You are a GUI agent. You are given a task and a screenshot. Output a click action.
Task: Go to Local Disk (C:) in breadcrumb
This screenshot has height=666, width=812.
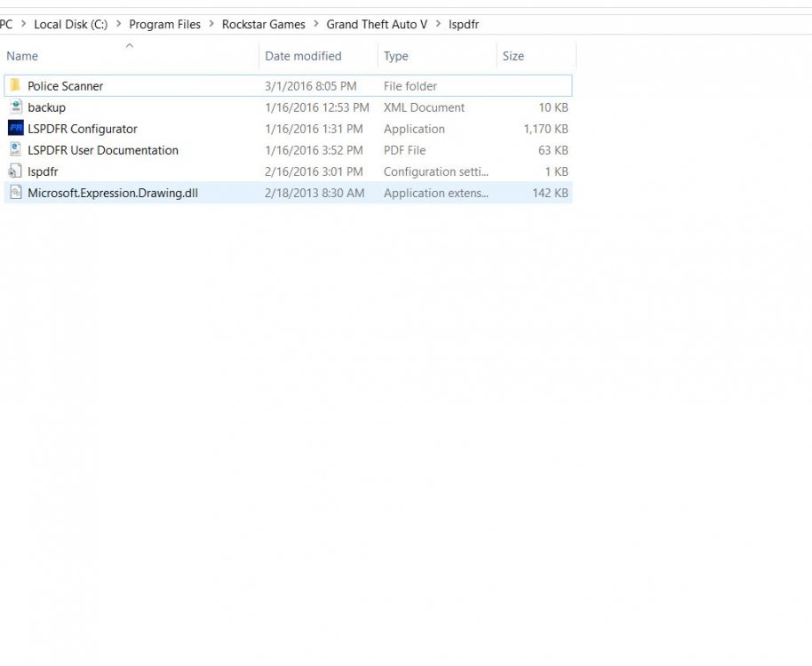coord(71,24)
